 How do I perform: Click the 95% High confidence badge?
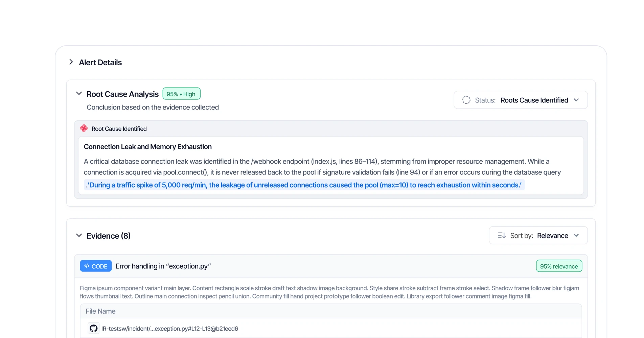click(181, 94)
